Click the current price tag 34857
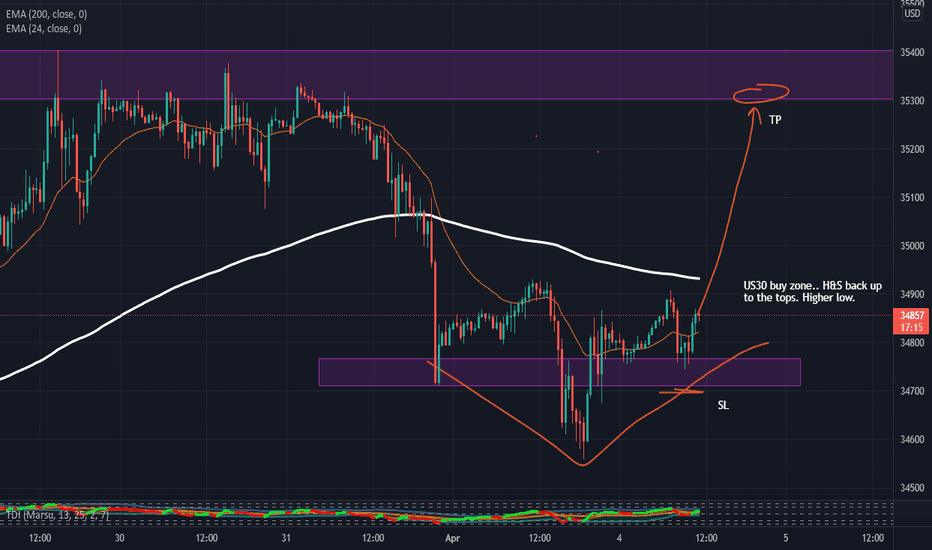The width and height of the screenshot is (932, 550). tap(912, 315)
